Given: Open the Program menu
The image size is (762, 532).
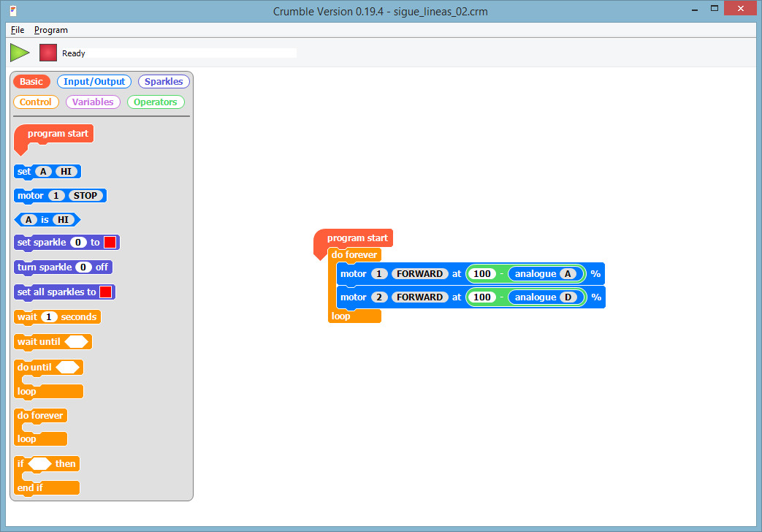Looking at the screenshot, I should point(50,30).
